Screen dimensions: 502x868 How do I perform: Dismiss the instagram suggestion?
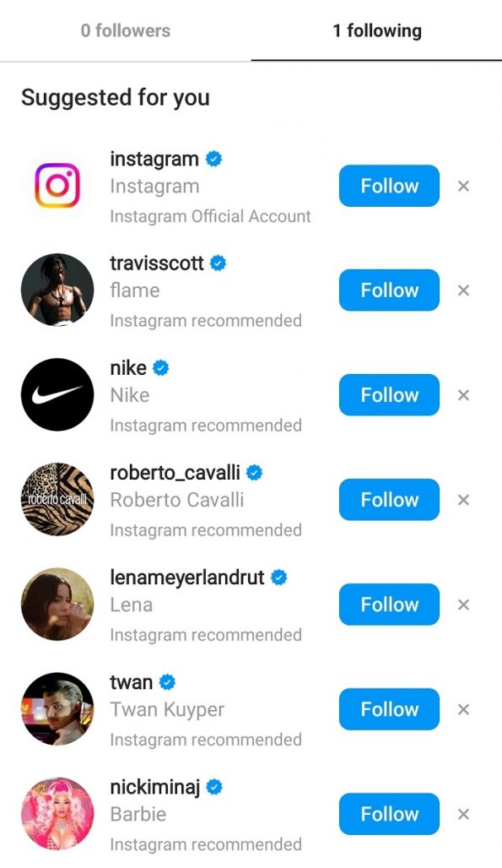(x=463, y=186)
